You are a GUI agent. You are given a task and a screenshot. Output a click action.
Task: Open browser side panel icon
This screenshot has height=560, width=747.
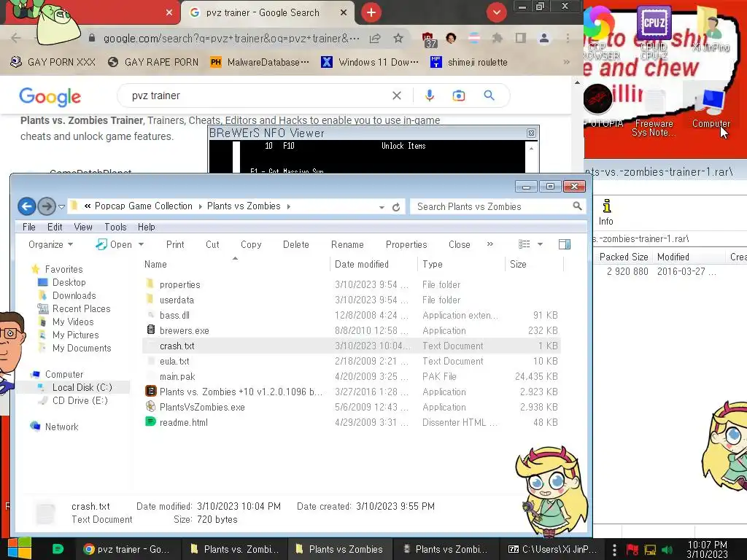[521, 38]
